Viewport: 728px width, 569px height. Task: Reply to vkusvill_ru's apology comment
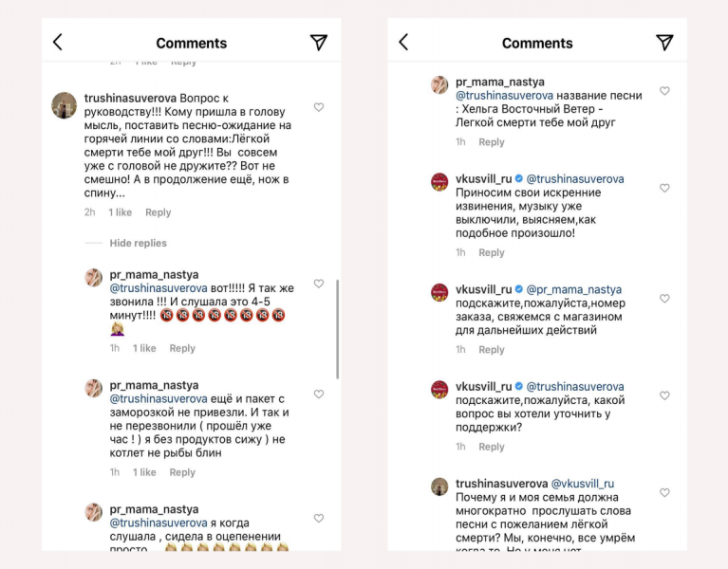[x=492, y=253]
